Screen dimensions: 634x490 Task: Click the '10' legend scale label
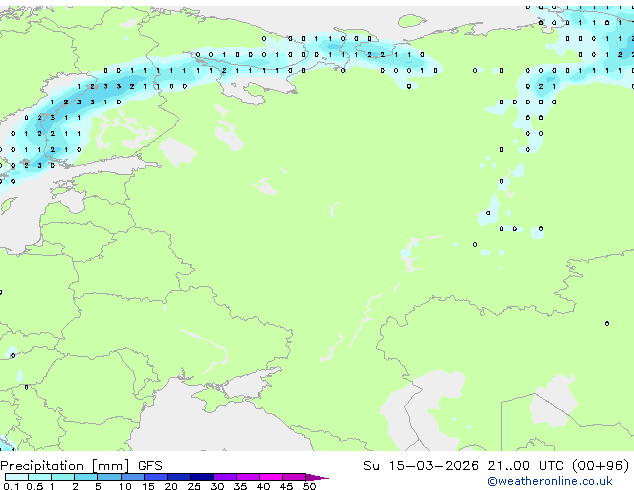coord(125,486)
